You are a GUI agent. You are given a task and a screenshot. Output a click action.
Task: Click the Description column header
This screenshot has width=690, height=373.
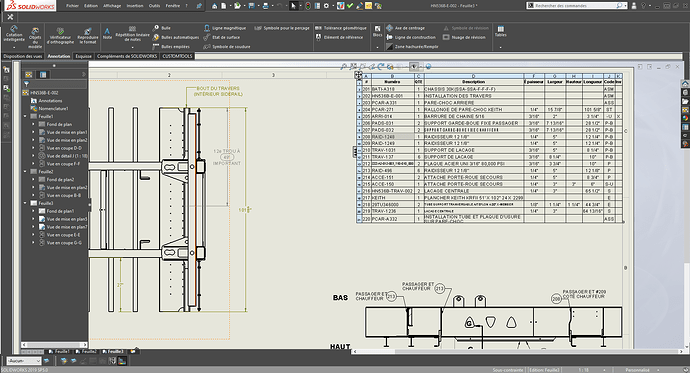click(473, 82)
